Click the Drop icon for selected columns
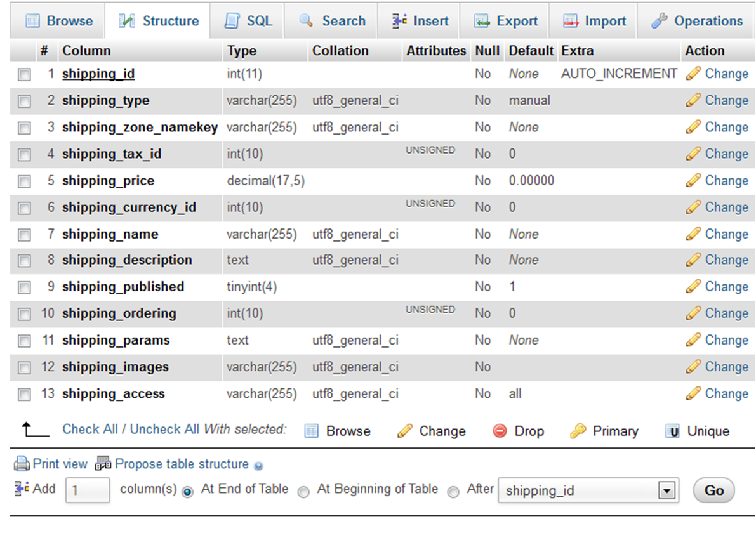This screenshot has width=756, height=533. click(500, 431)
